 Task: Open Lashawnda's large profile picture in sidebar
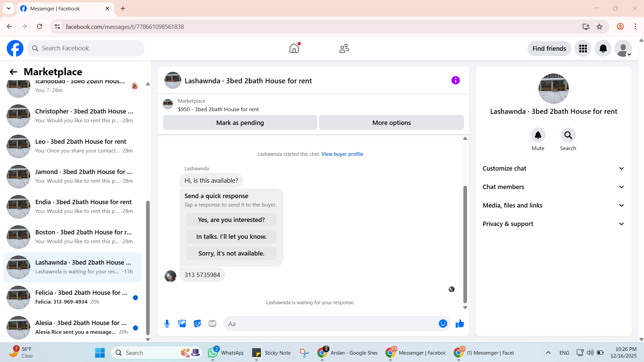[x=554, y=89]
